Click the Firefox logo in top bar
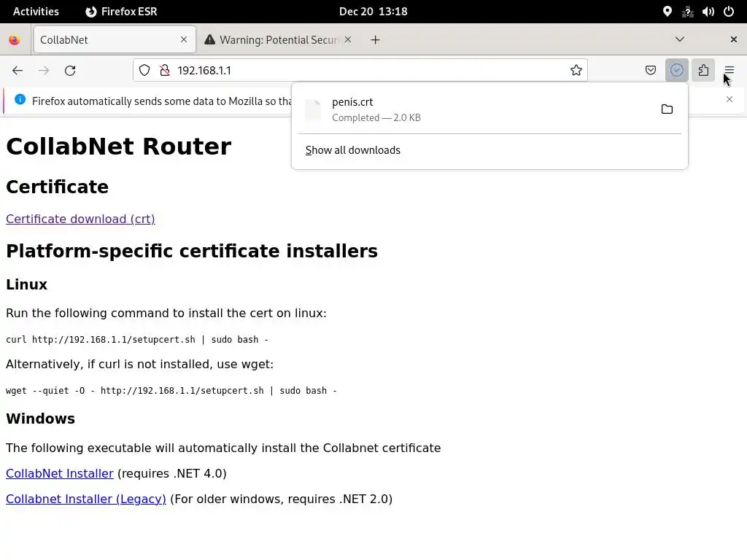This screenshot has width=747, height=560. click(91, 12)
